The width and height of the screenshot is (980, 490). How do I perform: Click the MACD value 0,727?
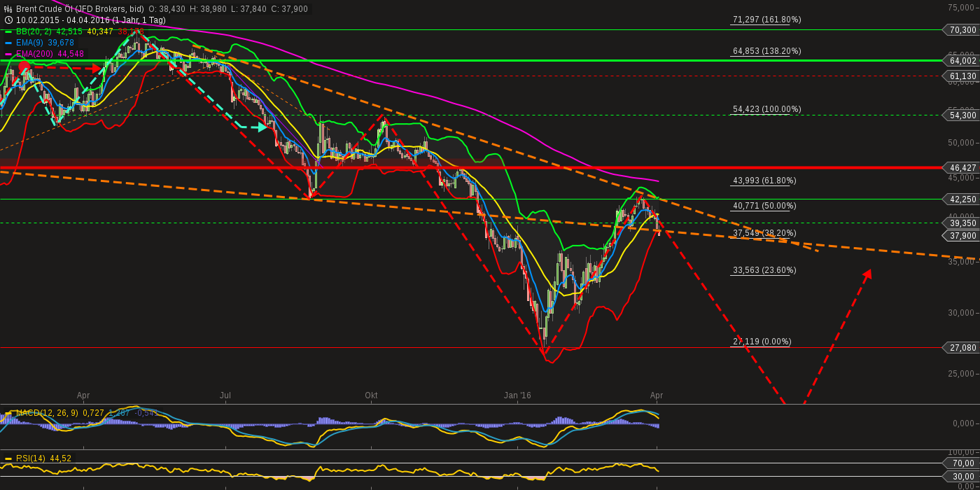click(x=94, y=413)
